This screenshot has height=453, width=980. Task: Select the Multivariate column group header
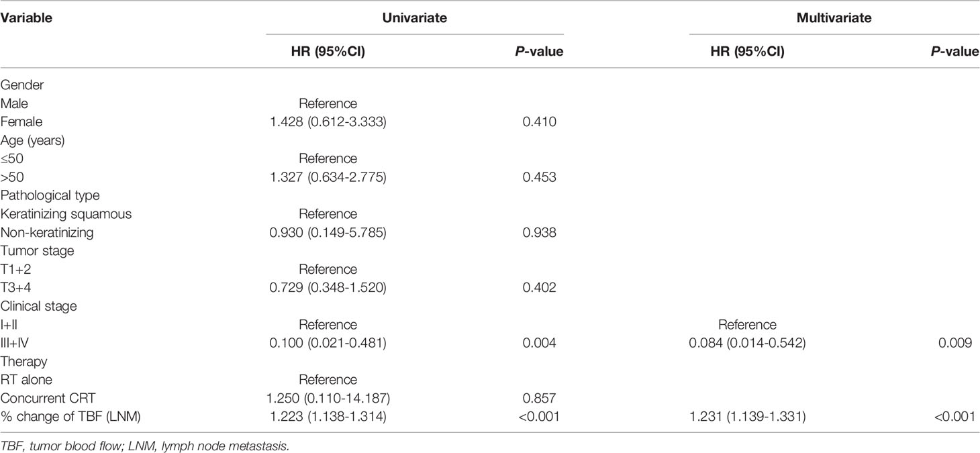(x=834, y=19)
